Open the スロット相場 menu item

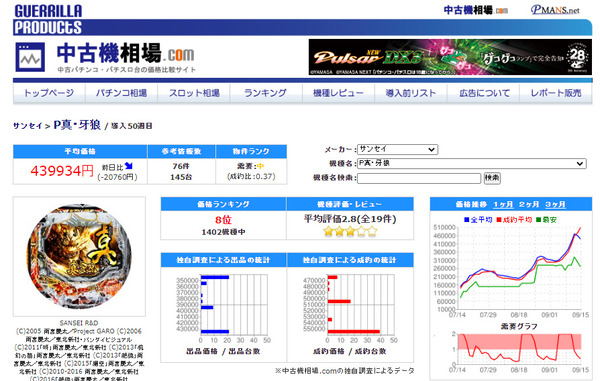[194, 93]
